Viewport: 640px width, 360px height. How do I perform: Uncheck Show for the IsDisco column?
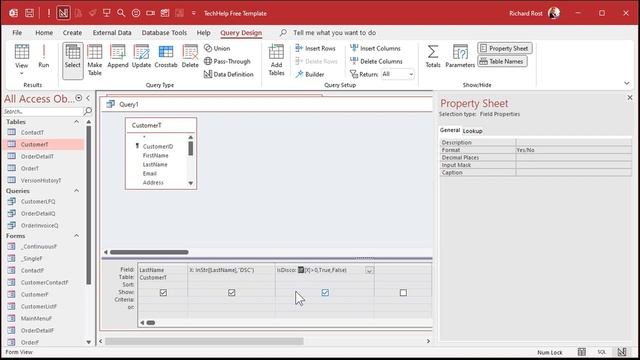[325, 293]
